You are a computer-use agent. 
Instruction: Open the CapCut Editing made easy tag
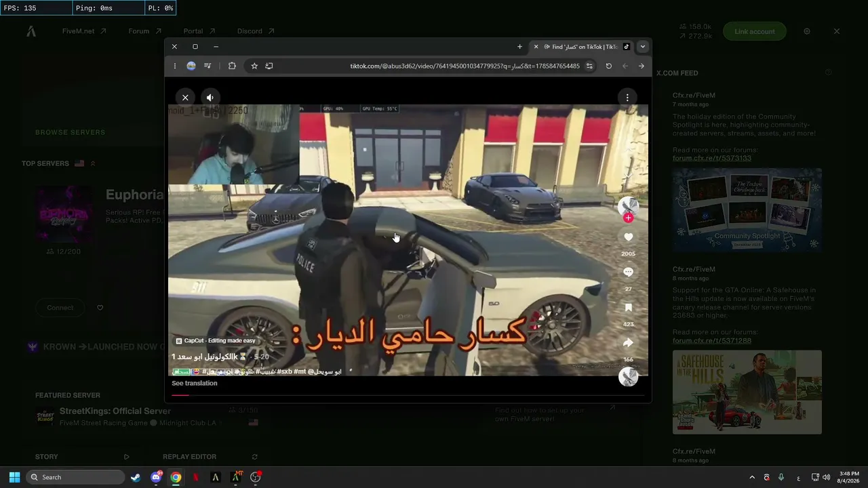click(x=216, y=341)
